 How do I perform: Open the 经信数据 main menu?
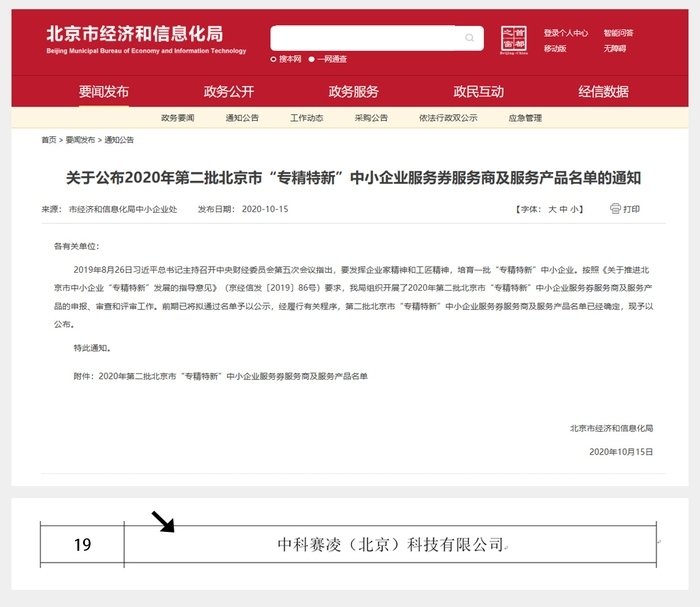[x=604, y=91]
